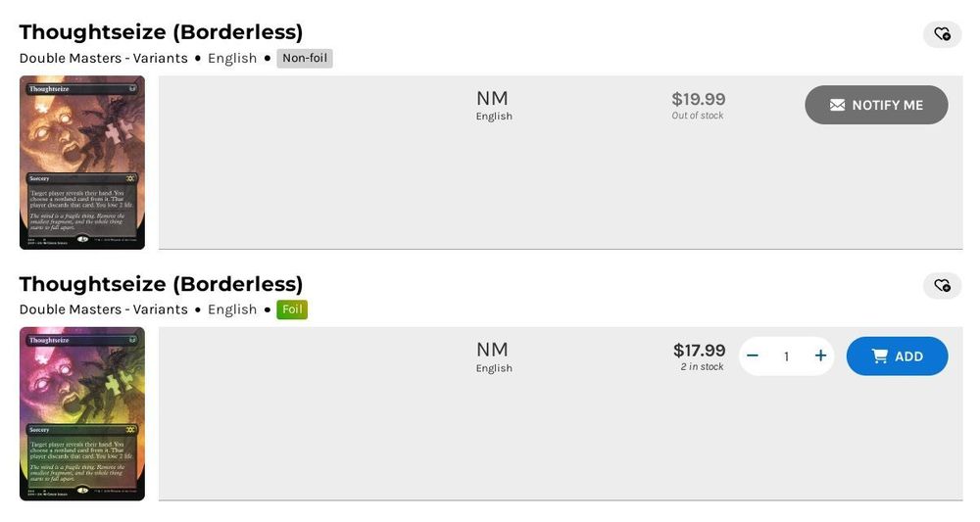Follow Double Masters - Variants link on non-foil listing

pyautogui.click(x=103, y=58)
